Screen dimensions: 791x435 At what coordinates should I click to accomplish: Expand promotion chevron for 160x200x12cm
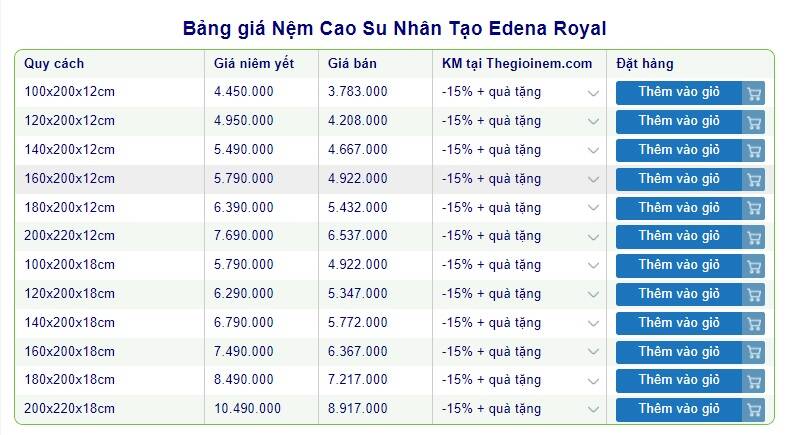coord(594,180)
